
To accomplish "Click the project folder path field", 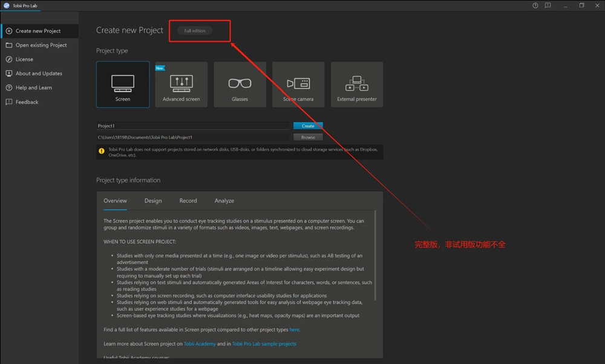I will (x=194, y=137).
